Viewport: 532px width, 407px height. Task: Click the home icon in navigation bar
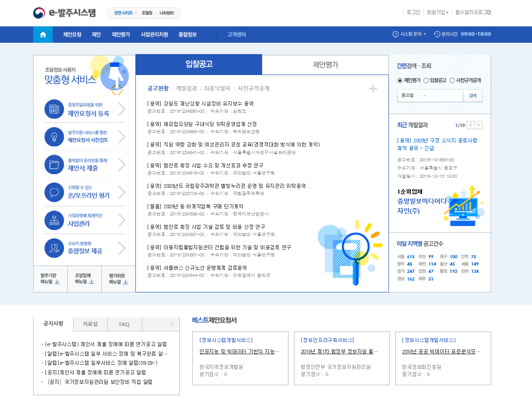click(43, 35)
